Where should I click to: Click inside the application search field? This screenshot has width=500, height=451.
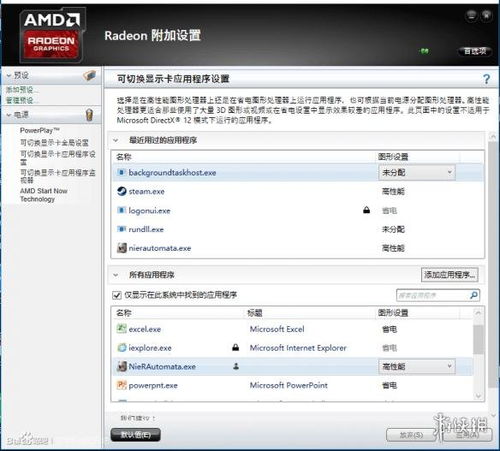tap(432, 295)
